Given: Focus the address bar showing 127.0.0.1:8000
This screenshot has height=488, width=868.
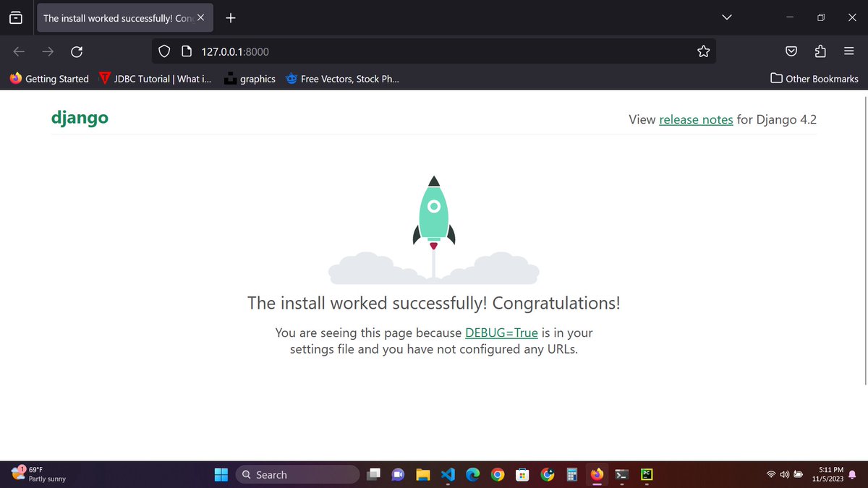Looking at the screenshot, I should coord(434,51).
